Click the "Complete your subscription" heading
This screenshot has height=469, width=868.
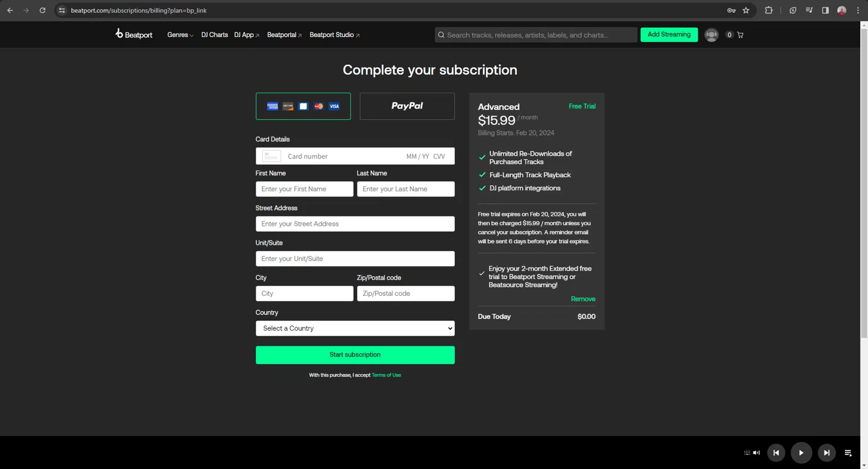pos(430,70)
